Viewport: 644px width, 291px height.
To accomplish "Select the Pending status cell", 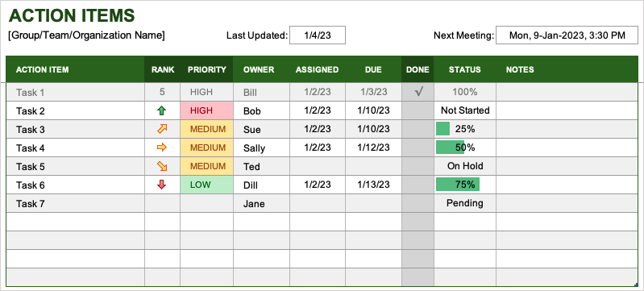I will pyautogui.click(x=465, y=203).
